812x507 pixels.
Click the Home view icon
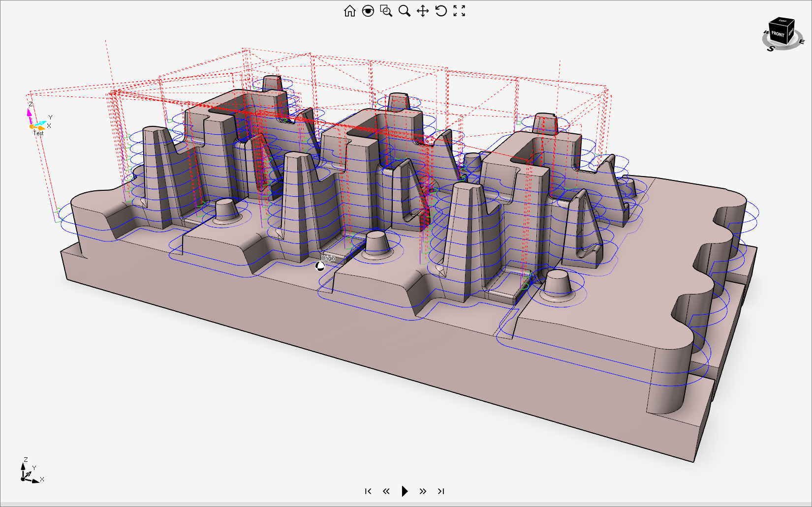coord(349,11)
